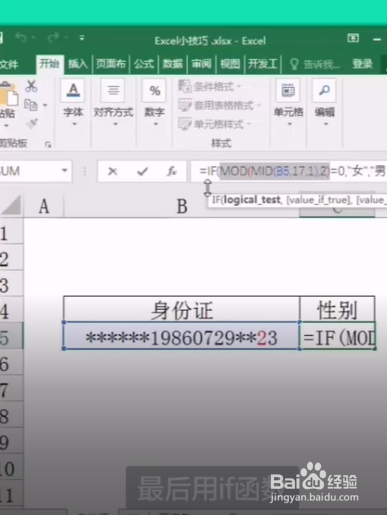Screen dimensions: 387x515
Task: Open the 对齐方式 alignment group button
Action: click(x=113, y=103)
